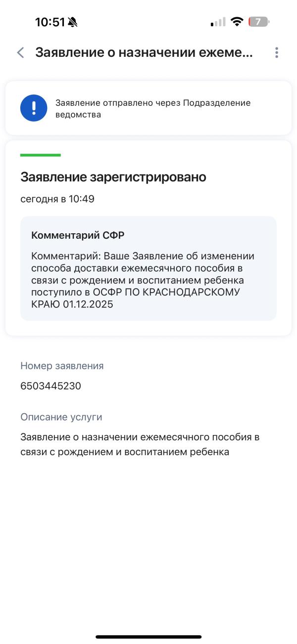This screenshot has width=297, height=644.
Task: Tap the 'Комментарий СФР' heading
Action: pos(78,235)
